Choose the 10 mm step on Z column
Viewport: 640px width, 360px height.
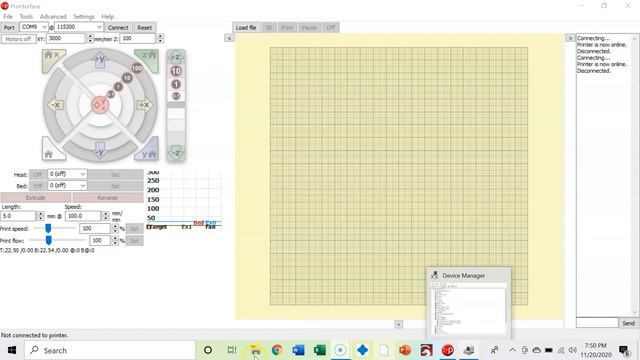point(176,71)
